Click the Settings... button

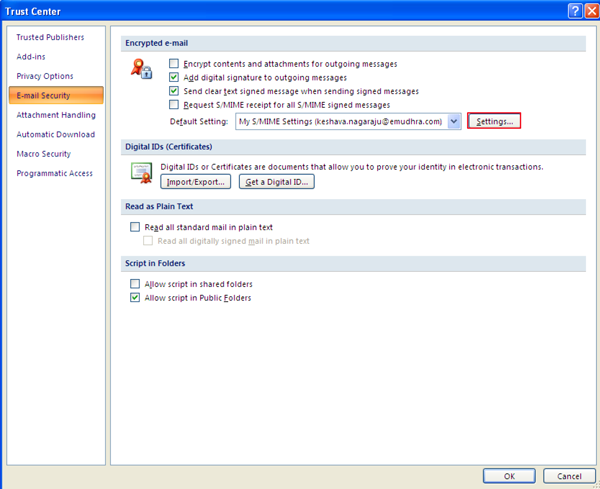tap(494, 121)
